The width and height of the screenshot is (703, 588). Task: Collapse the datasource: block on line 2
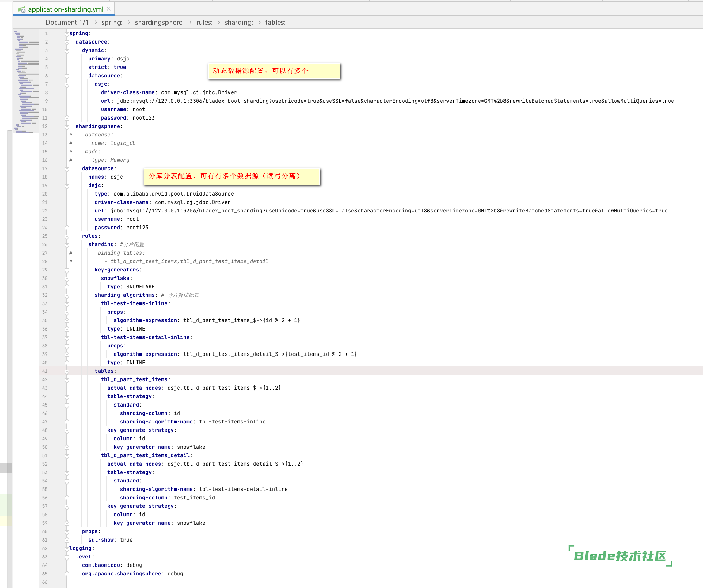pos(67,42)
